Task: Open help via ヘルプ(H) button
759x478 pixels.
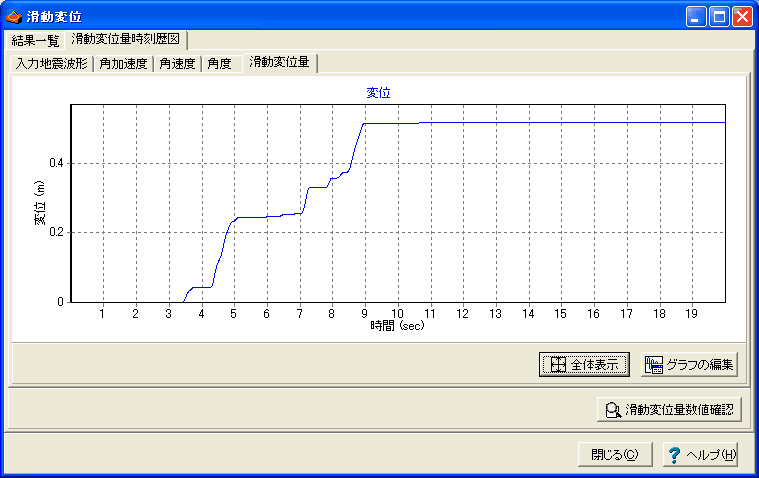Action: click(x=700, y=455)
